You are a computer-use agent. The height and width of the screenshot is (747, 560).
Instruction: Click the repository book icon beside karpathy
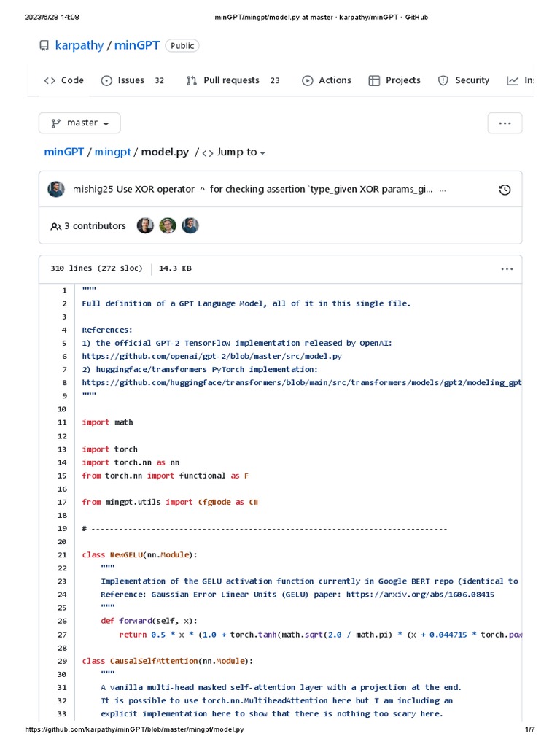tap(44, 46)
